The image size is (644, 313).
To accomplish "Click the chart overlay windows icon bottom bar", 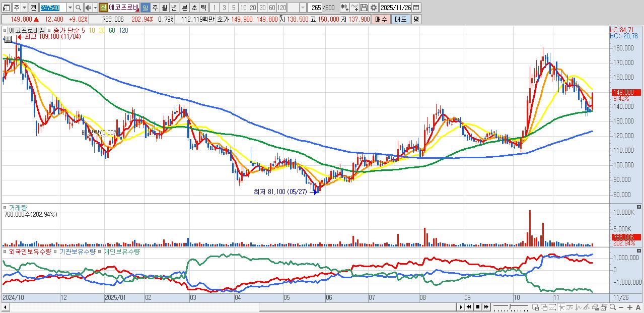I will (x=544, y=307).
